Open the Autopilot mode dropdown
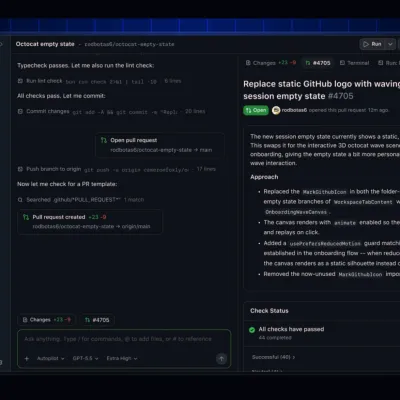The image size is (400, 400). point(50,359)
